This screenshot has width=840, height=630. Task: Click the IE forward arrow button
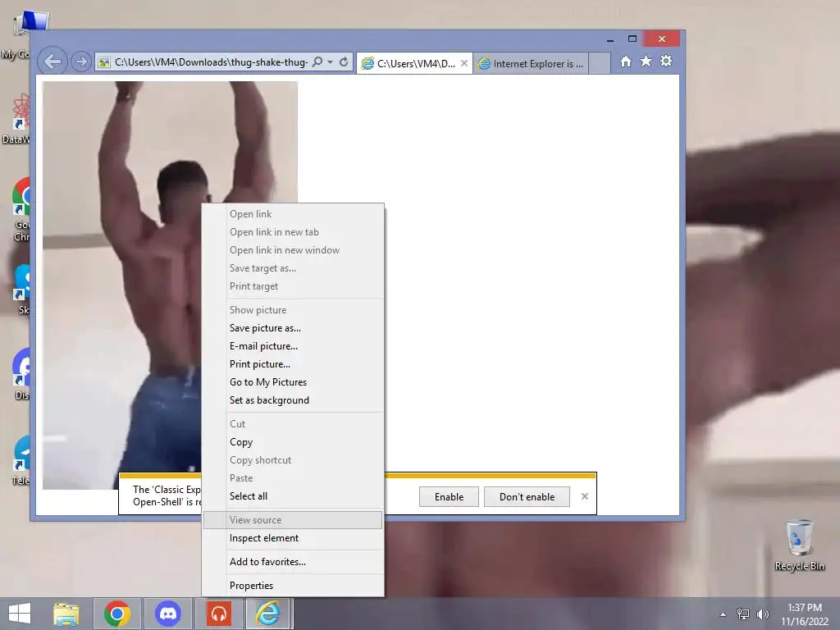(81, 62)
